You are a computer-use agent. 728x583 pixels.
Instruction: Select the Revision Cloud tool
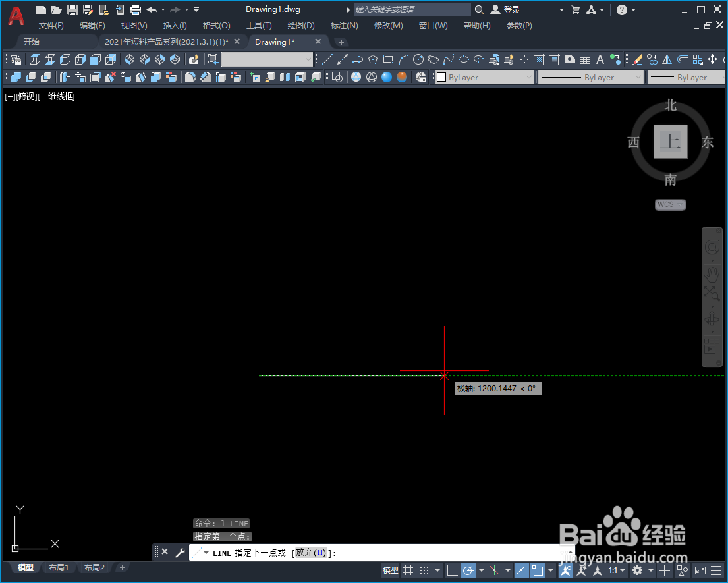(x=434, y=59)
